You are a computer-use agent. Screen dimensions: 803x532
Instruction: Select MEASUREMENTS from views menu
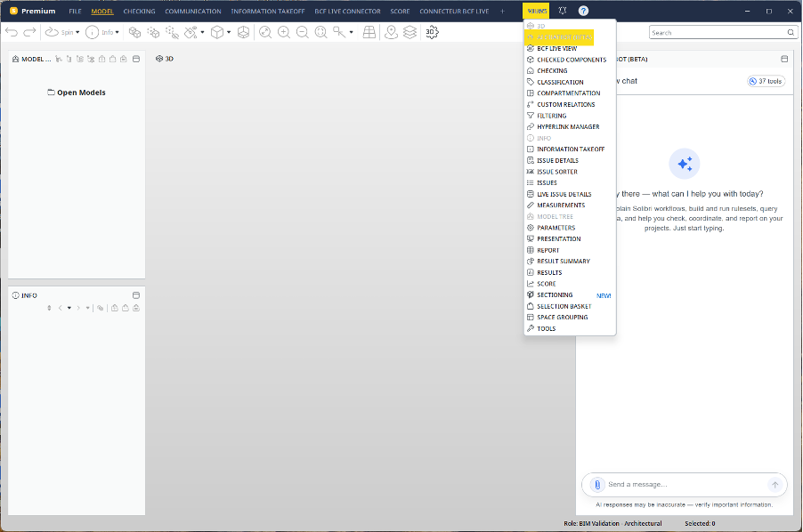pos(570,206)
